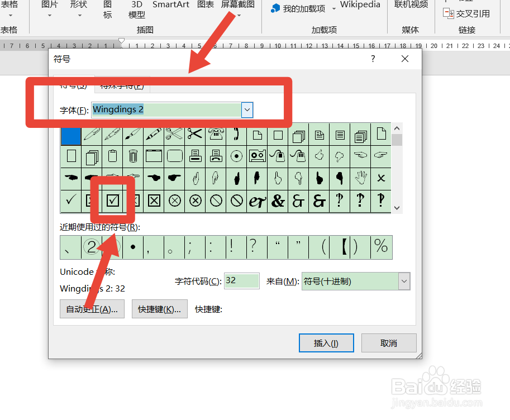Select the desk telephone symbol
The height and width of the screenshot is (420, 510).
tap(216, 134)
